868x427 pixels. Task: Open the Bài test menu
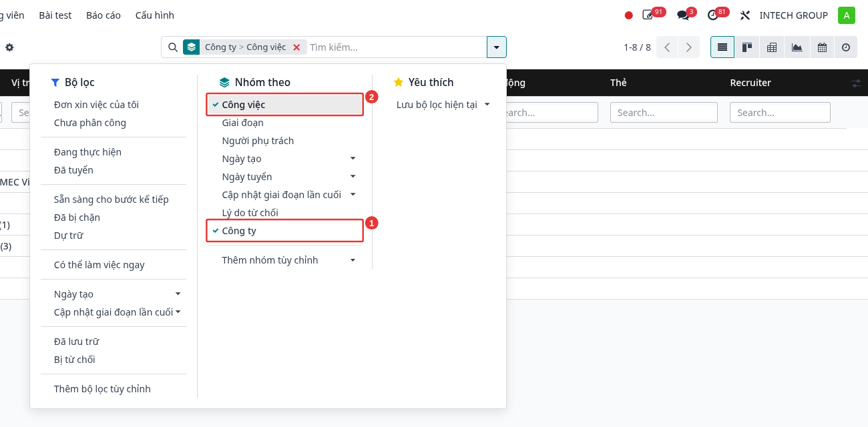(x=55, y=15)
